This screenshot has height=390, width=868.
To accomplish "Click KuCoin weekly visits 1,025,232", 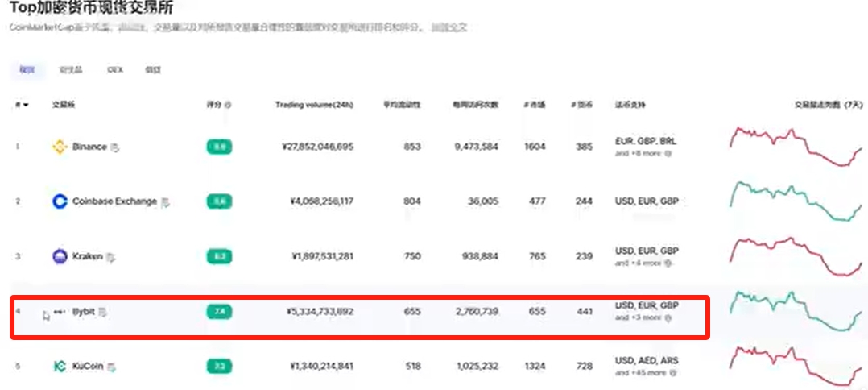I will point(477,366).
